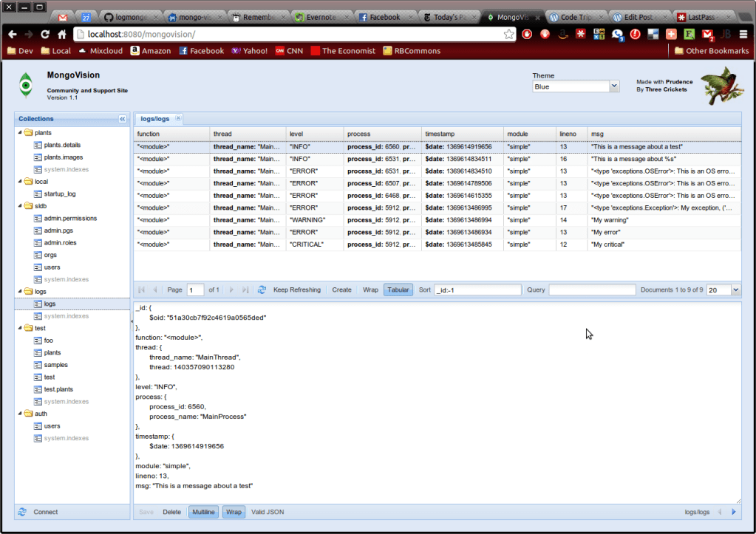Image resolution: width=756 pixels, height=534 pixels.
Task: Toggle the Multiline editor button
Action: (202, 512)
